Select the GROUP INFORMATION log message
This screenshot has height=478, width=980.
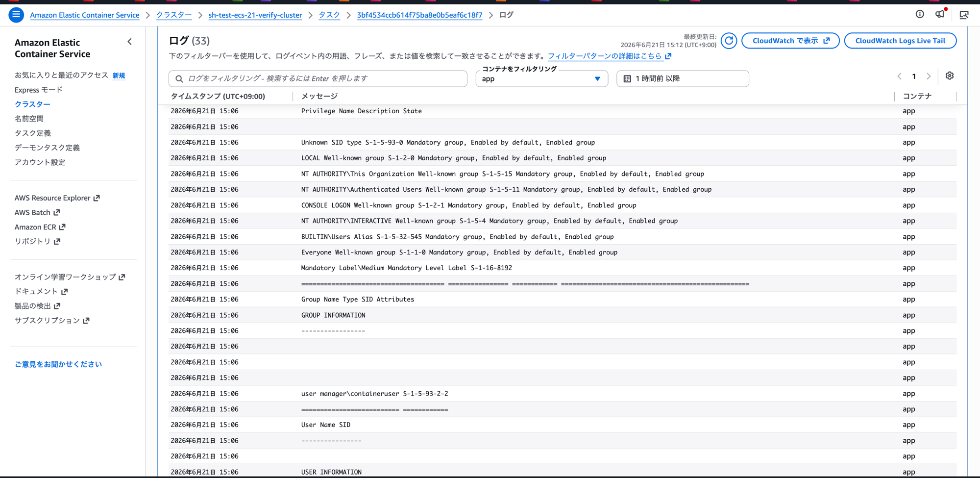333,315
